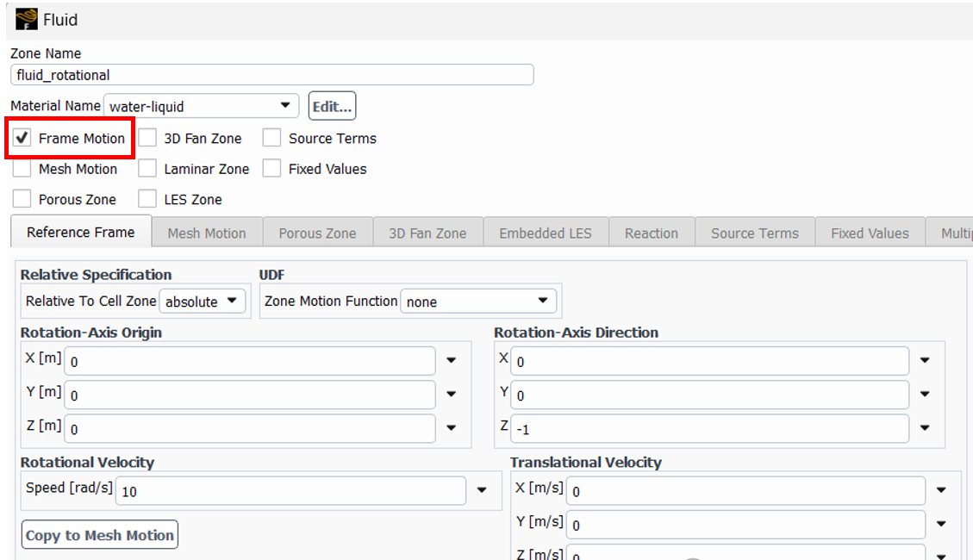973x560 pixels.
Task: Enable the Laminar Zone checkbox
Action: (x=148, y=169)
